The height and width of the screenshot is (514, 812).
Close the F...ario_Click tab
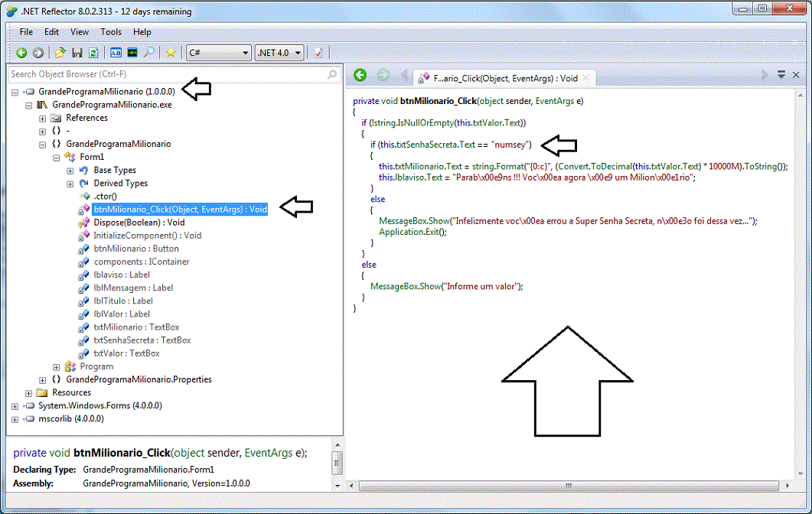(585, 78)
